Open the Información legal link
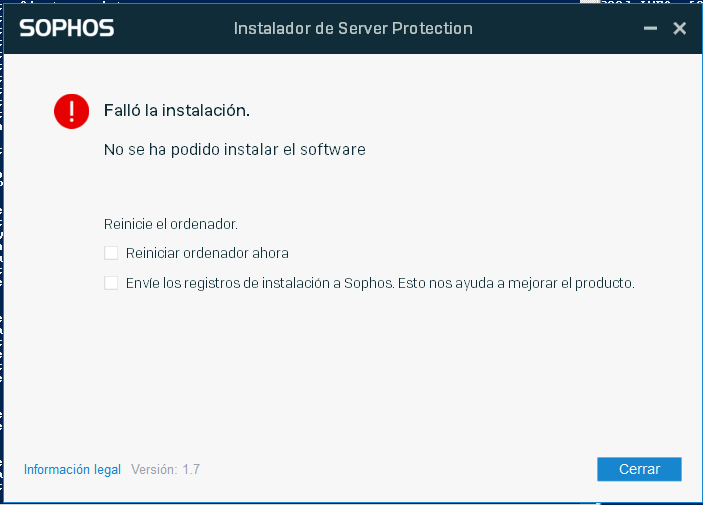703x505 pixels. (72, 469)
